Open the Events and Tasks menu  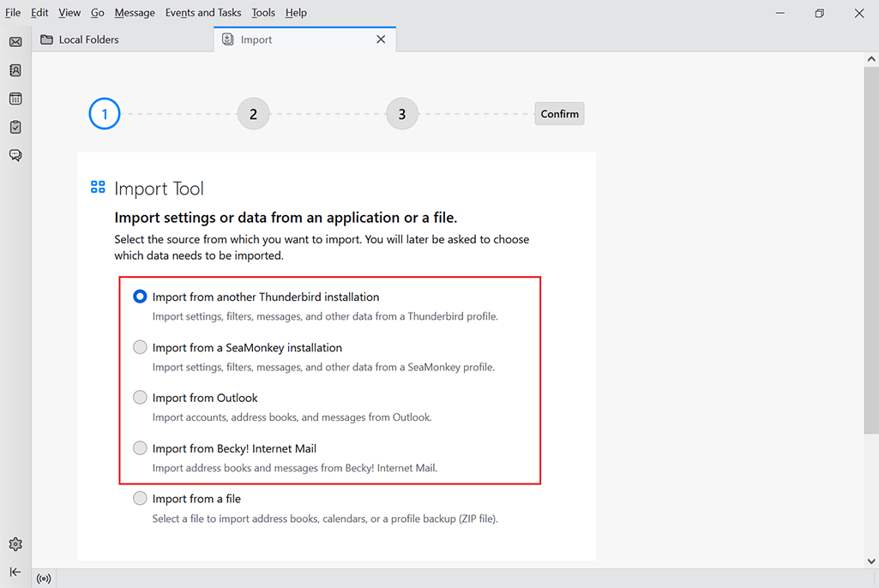(203, 12)
